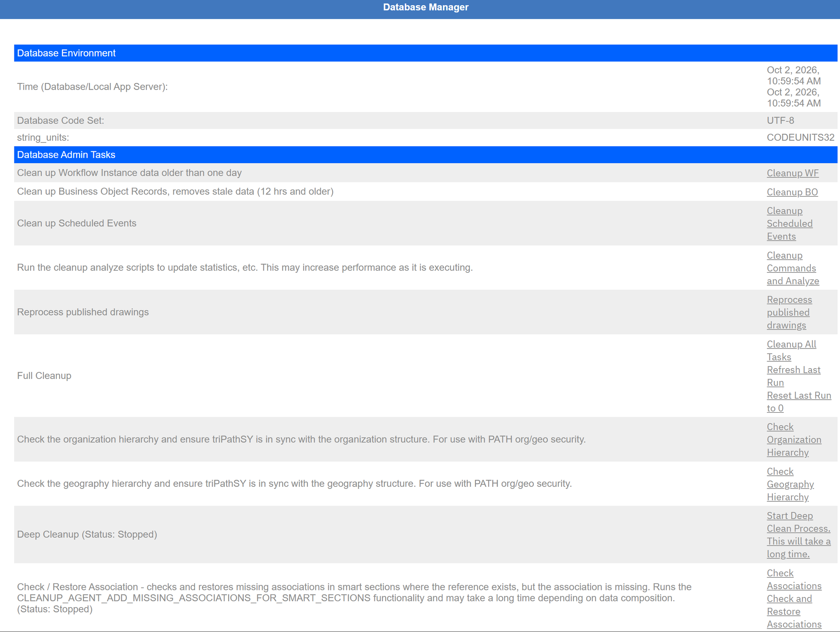Select Clean up Scheduled Events description
The image size is (840, 632).
tap(77, 223)
